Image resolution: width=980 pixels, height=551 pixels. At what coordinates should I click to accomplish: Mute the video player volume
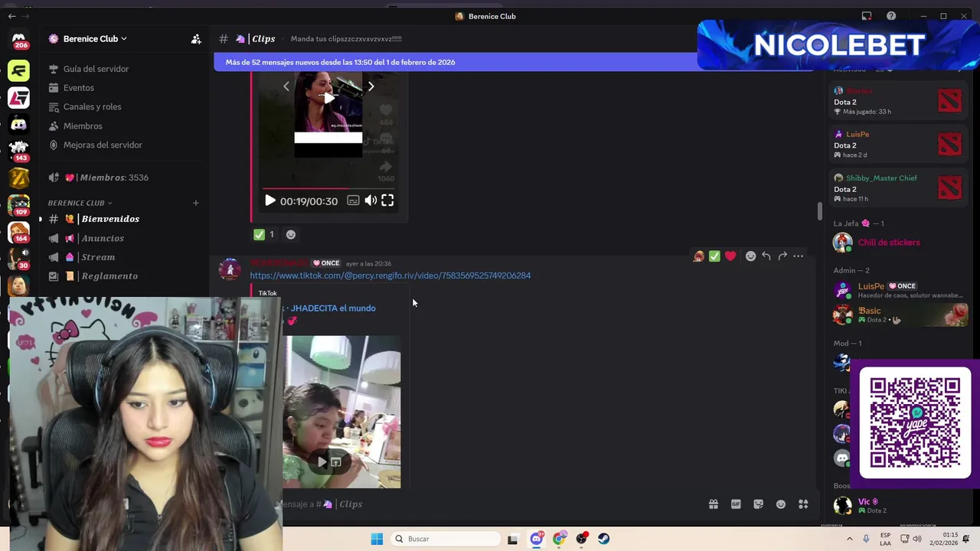pyautogui.click(x=371, y=201)
